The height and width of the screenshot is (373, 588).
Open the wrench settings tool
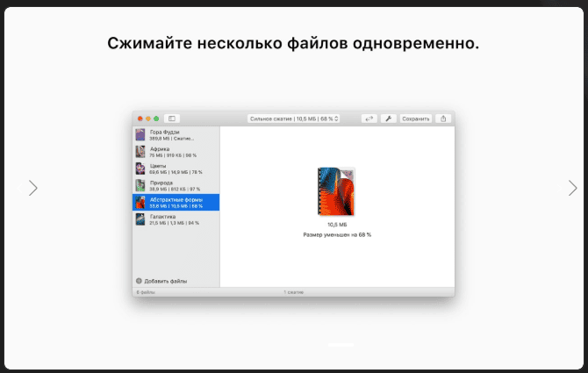click(x=389, y=118)
